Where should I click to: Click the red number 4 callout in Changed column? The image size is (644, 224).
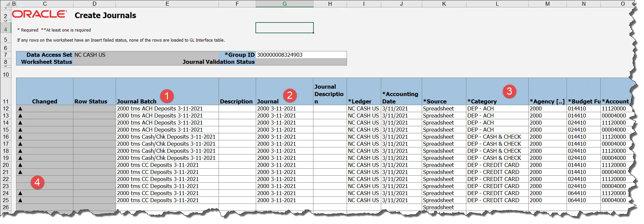click(x=37, y=182)
